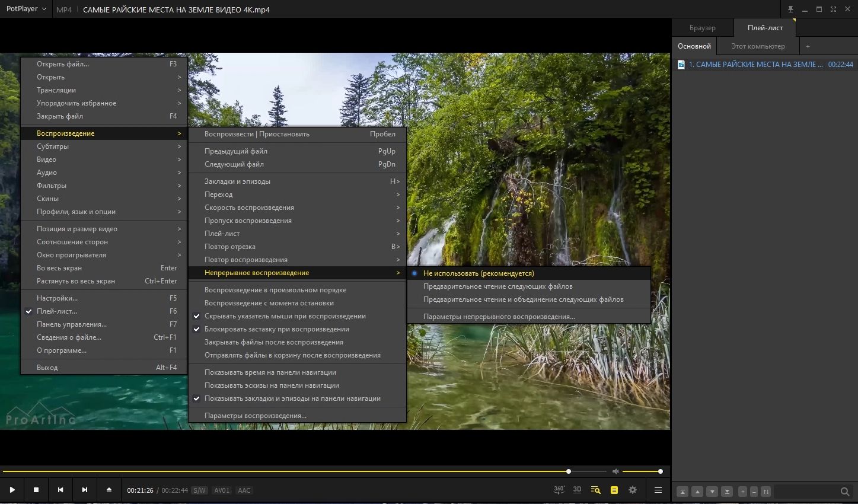Click the playlist search input field
Viewport: 858px width, 504px height.
806,492
